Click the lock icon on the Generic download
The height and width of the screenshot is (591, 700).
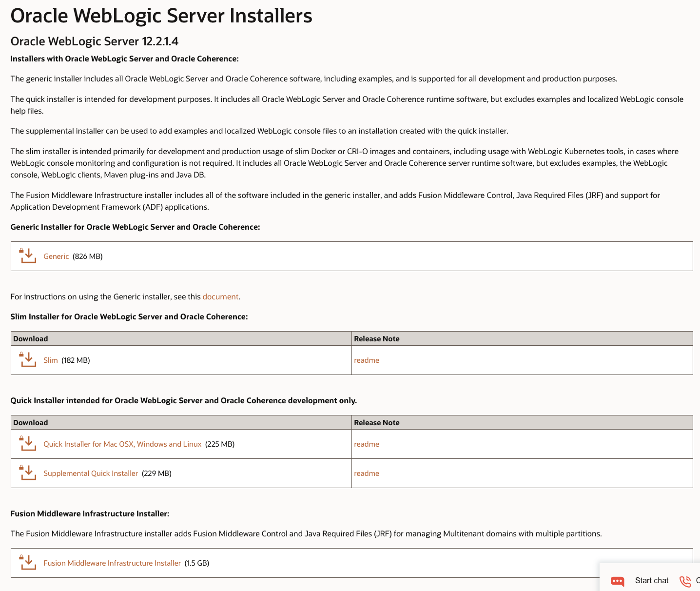[x=21, y=250]
